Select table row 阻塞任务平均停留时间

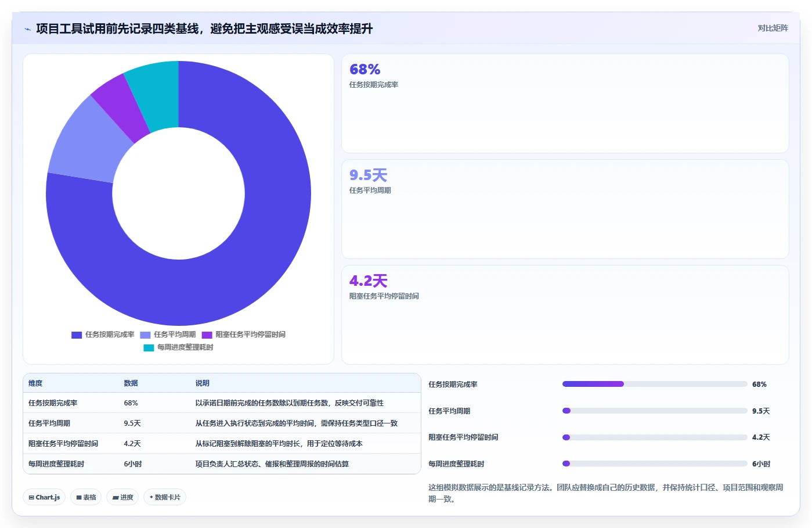pyautogui.click(x=222, y=444)
